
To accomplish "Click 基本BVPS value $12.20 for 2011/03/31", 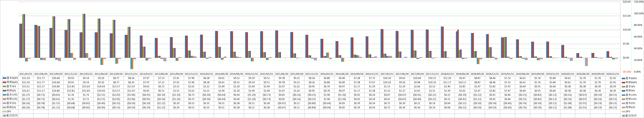I will tap(26, 78).
